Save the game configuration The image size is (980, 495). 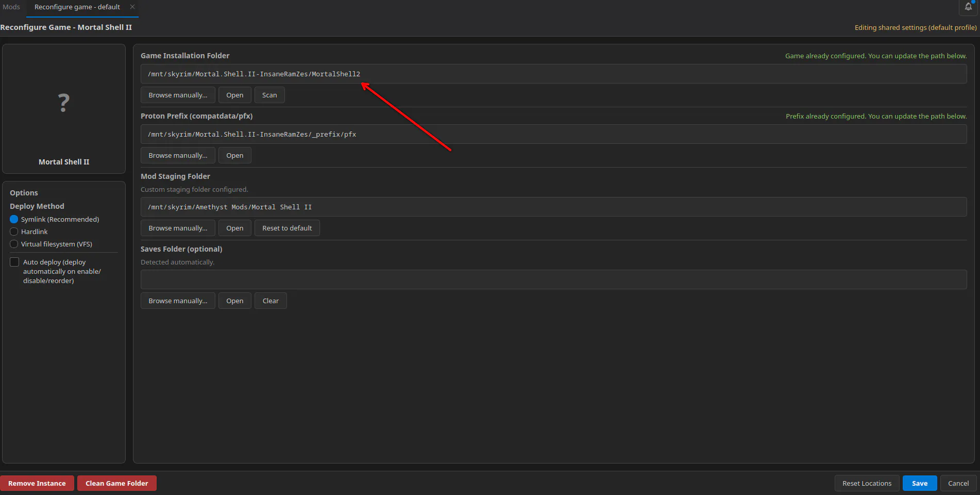pyautogui.click(x=920, y=483)
